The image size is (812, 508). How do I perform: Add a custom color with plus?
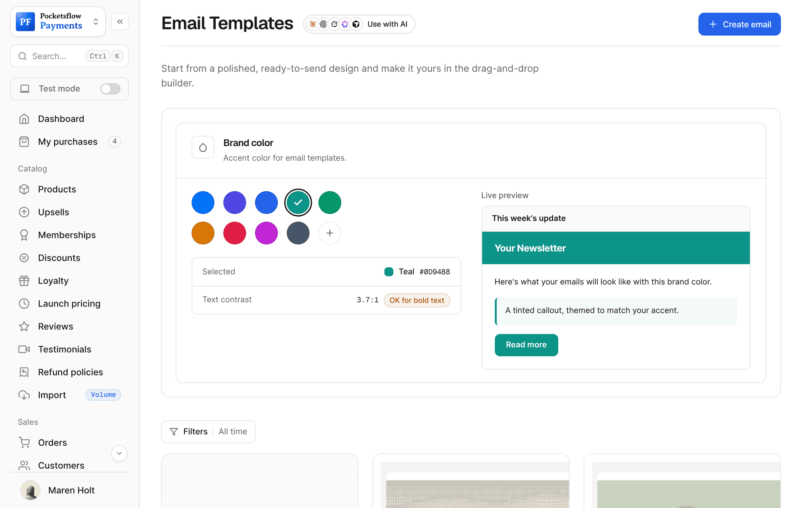[x=330, y=233]
